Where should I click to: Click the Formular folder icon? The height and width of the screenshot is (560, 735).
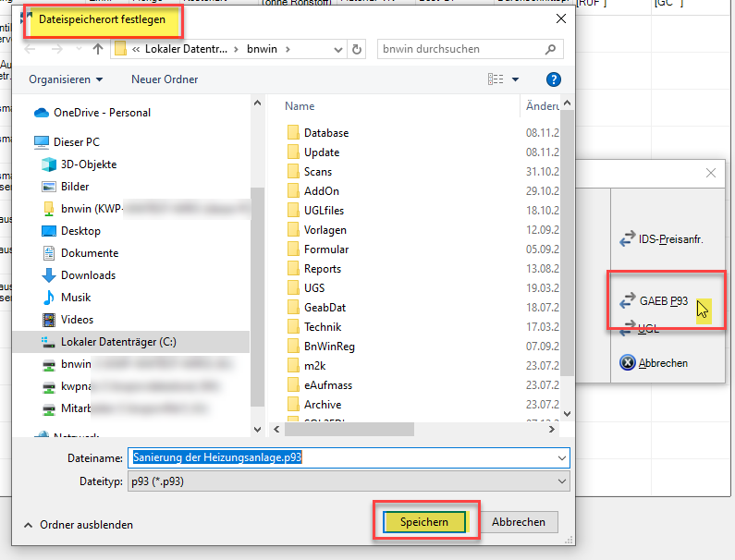[293, 249]
